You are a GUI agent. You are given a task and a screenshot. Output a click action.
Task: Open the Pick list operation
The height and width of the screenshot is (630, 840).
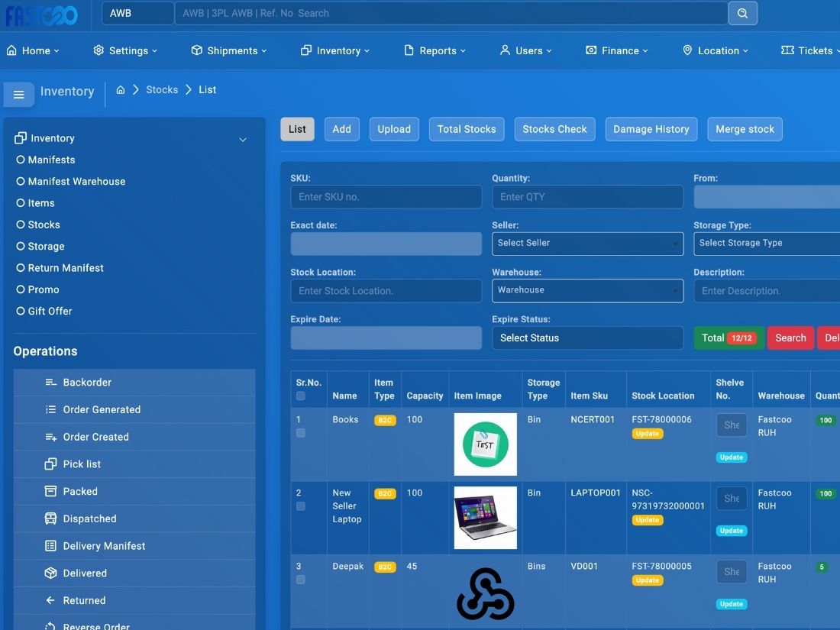[82, 464]
